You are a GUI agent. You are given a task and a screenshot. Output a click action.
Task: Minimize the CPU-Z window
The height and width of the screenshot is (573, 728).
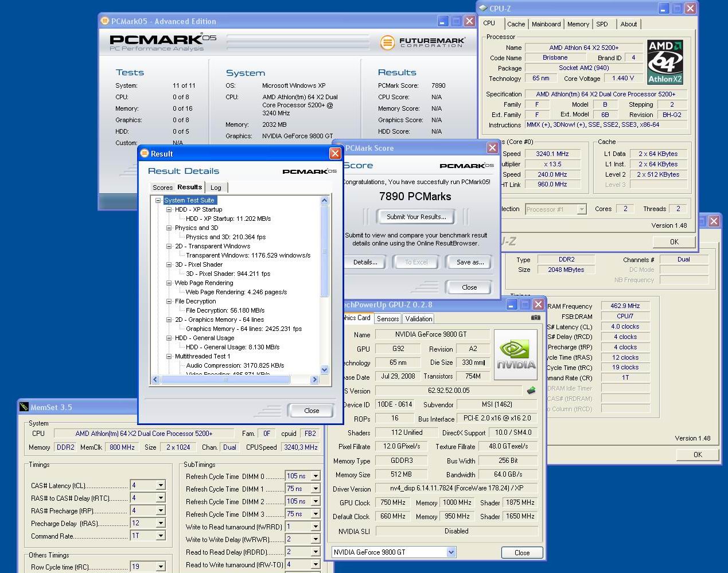[664, 9]
